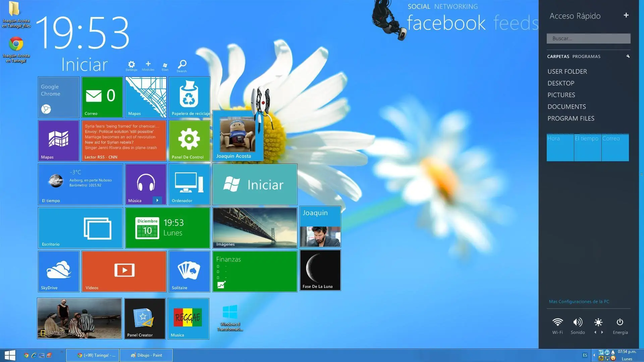The height and width of the screenshot is (362, 644).
Task: Switch to the Dibujo - Paint taskbar window
Action: (146, 355)
